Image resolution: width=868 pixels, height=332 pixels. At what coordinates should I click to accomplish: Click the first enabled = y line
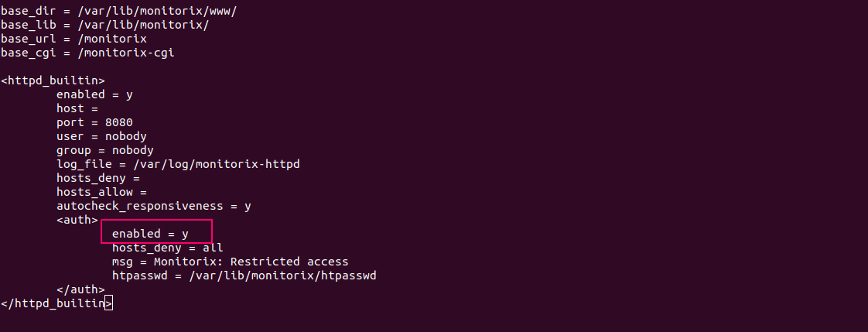(94, 94)
